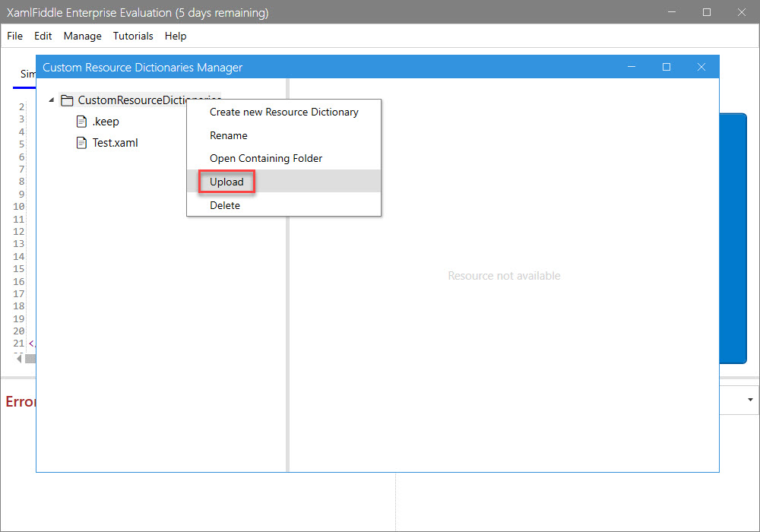Collapse the CustomResourceDictionaries folder arrow
Screen dimensions: 760x532
pyautogui.click(x=52, y=100)
